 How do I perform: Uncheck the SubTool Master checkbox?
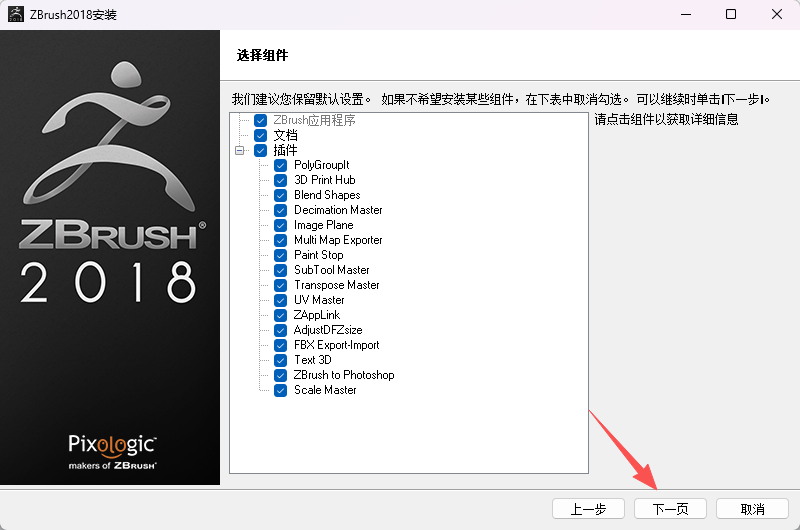[x=281, y=270]
